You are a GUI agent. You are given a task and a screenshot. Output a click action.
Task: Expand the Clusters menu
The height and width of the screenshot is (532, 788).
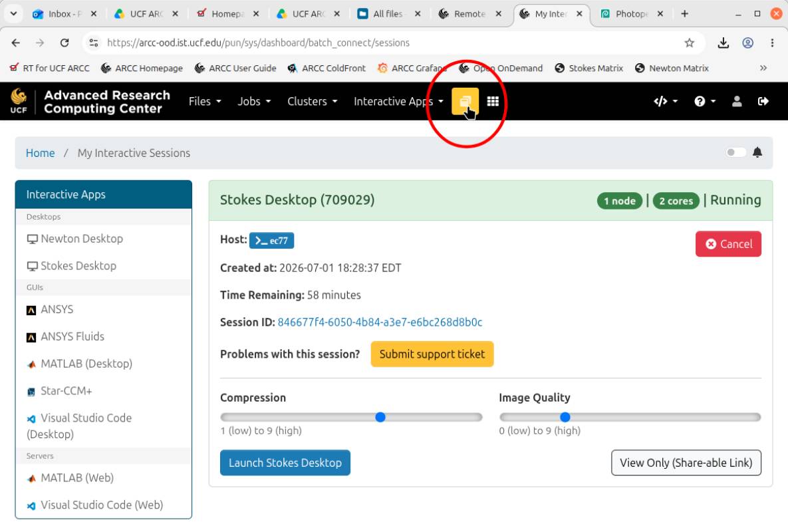pos(312,101)
